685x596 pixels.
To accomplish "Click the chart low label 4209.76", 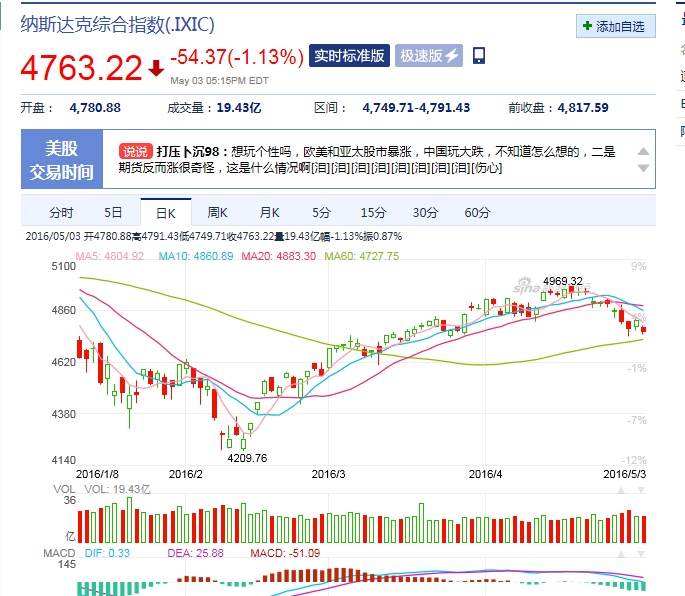I will 247,458.
